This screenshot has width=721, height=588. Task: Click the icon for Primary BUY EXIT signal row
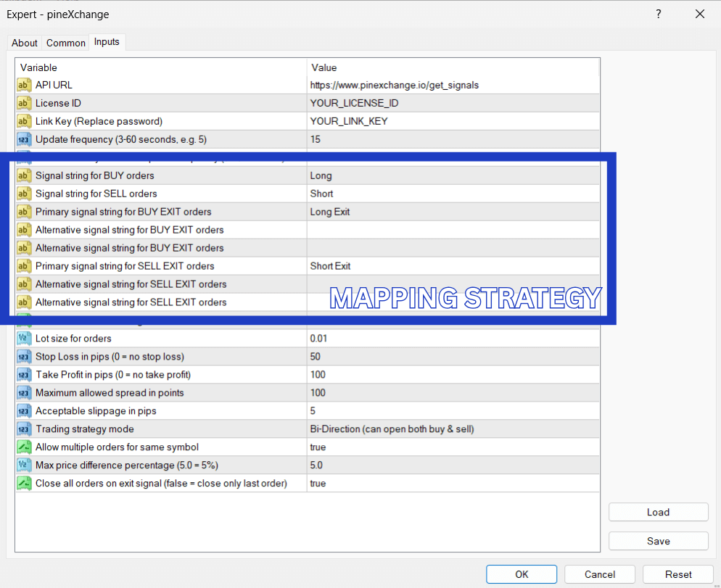[23, 212]
